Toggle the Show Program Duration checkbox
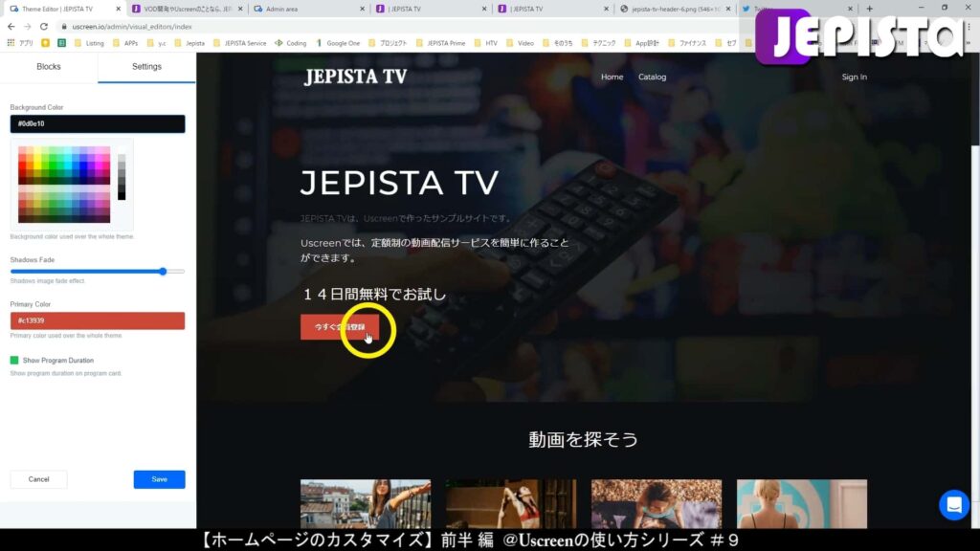The width and height of the screenshot is (980, 551). pos(14,361)
